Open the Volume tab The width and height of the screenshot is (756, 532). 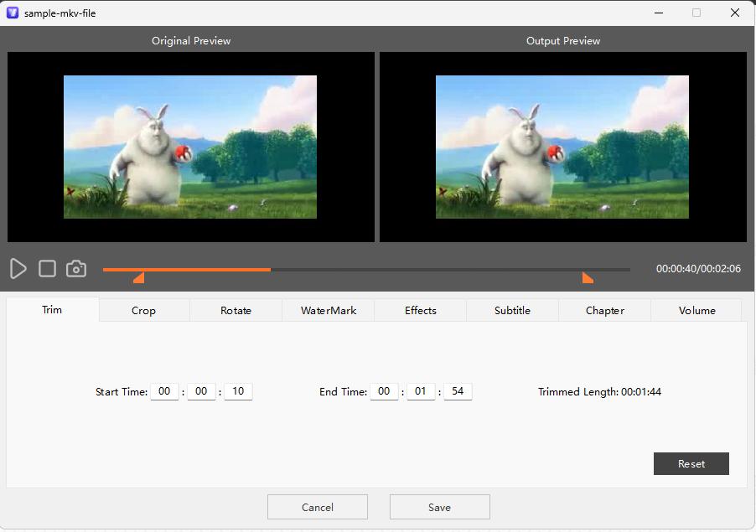(696, 310)
